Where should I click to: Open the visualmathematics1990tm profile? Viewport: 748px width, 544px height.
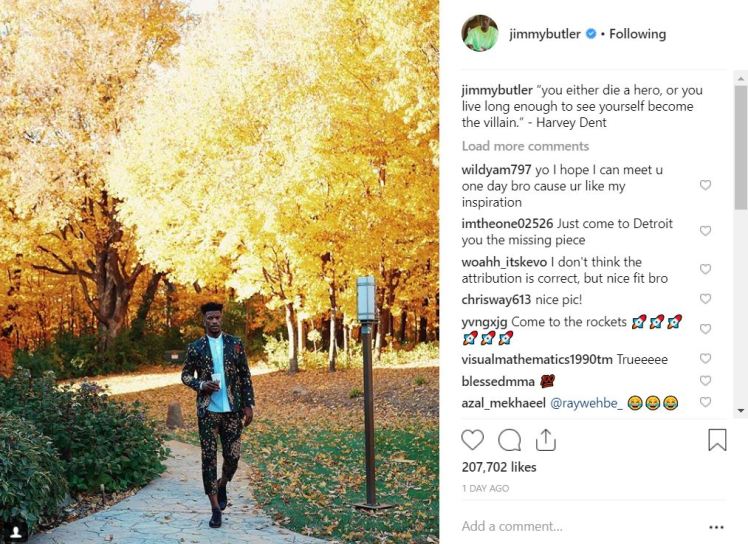[537, 359]
